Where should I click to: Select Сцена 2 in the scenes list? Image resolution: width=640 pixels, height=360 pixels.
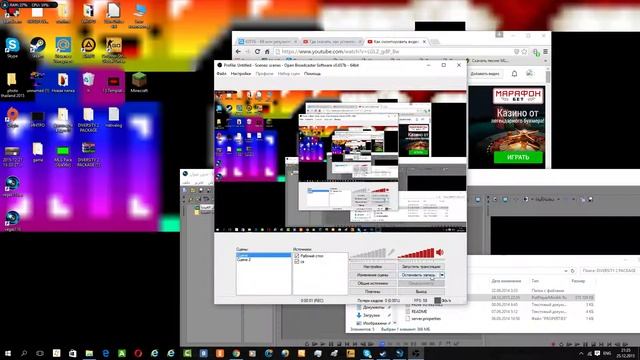[x=244, y=260]
